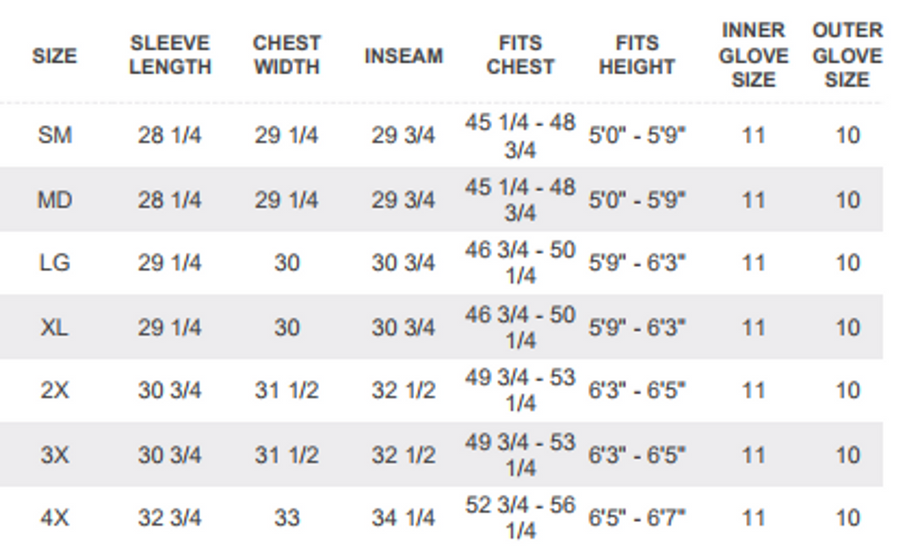Click the SLEEVE LENGTH column header
Viewport: 900px width, 560px height.
click(170, 55)
